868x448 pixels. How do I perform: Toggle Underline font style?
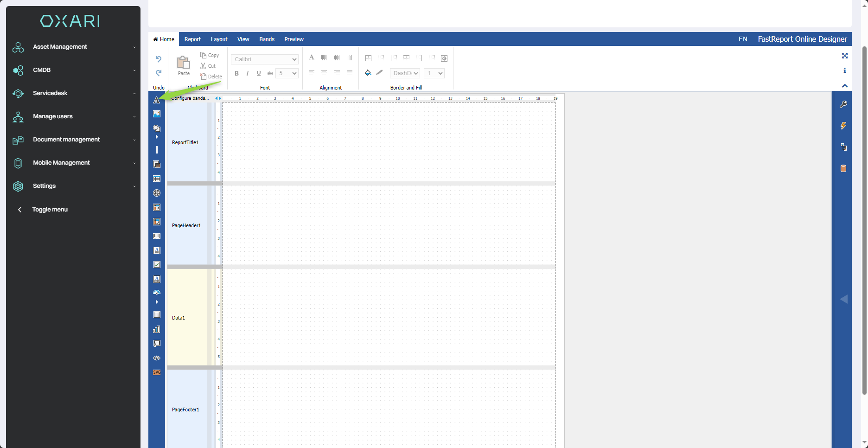point(259,73)
